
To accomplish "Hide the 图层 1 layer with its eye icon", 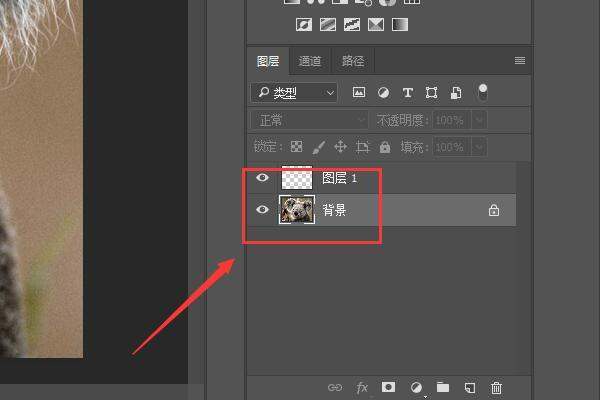I will click(263, 179).
